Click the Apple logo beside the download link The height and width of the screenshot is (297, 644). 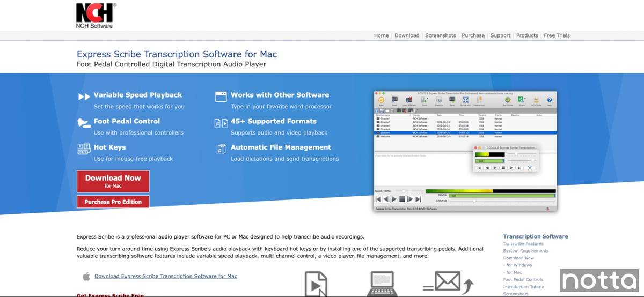tap(86, 277)
